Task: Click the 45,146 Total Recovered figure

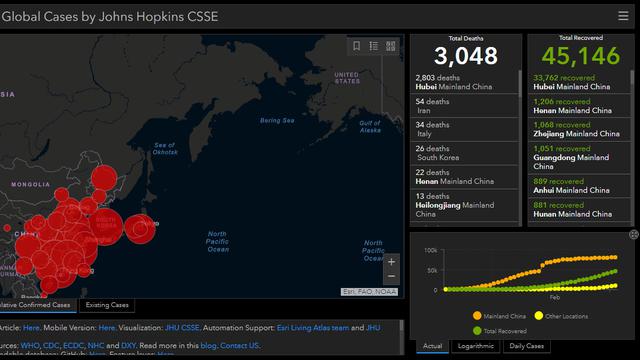Action: [x=580, y=56]
